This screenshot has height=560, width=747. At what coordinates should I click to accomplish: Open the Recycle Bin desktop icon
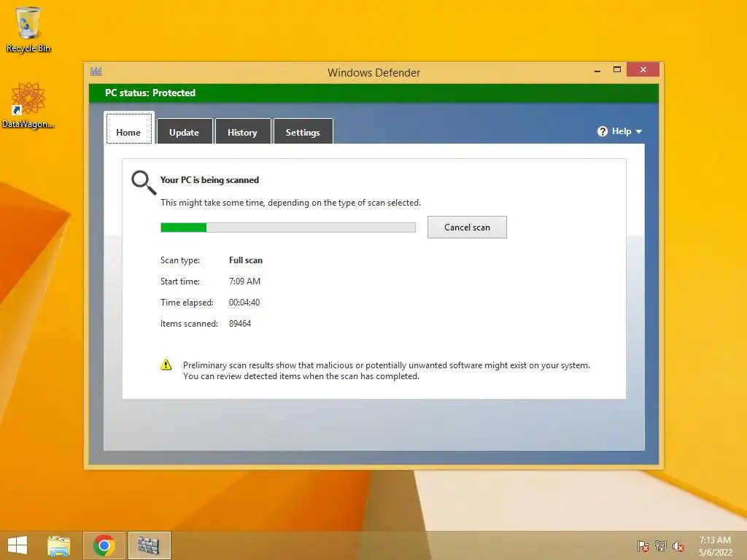click(x=28, y=29)
